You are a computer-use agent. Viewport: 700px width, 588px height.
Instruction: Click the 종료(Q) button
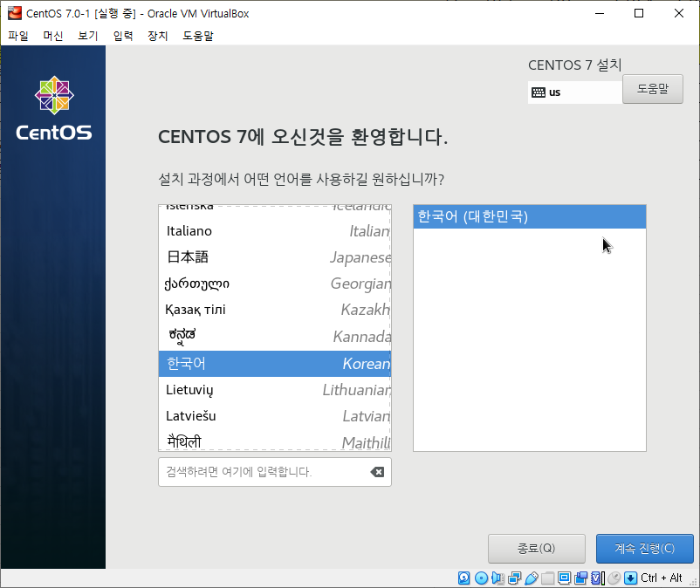pos(536,548)
